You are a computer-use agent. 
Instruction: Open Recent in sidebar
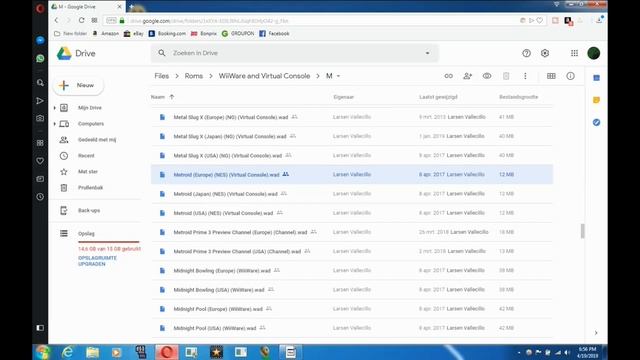[x=86, y=156]
